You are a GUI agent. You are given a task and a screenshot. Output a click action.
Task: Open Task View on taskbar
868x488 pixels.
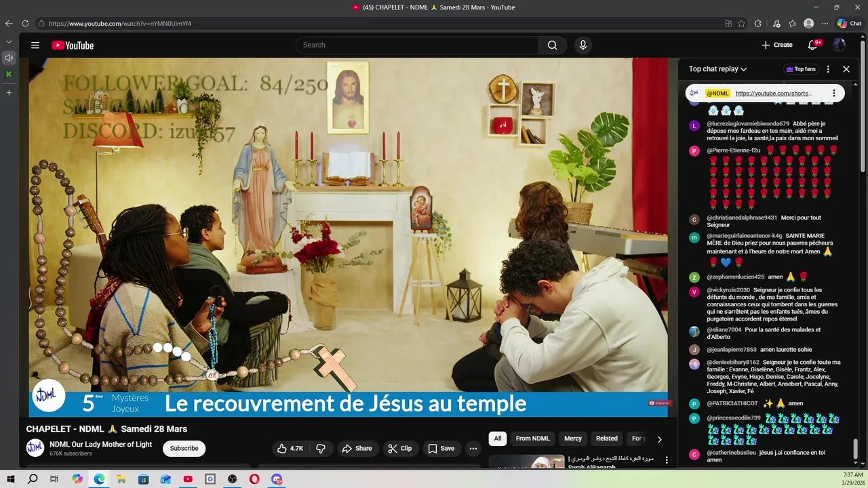(x=54, y=479)
